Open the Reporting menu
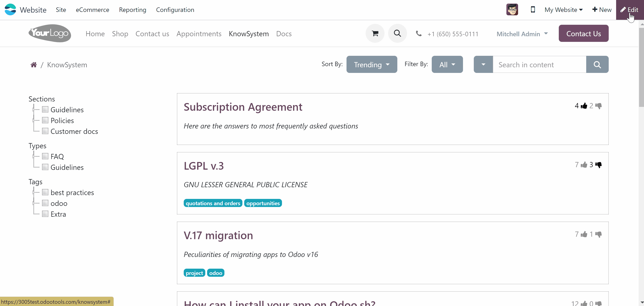This screenshot has width=644, height=306. point(132,10)
